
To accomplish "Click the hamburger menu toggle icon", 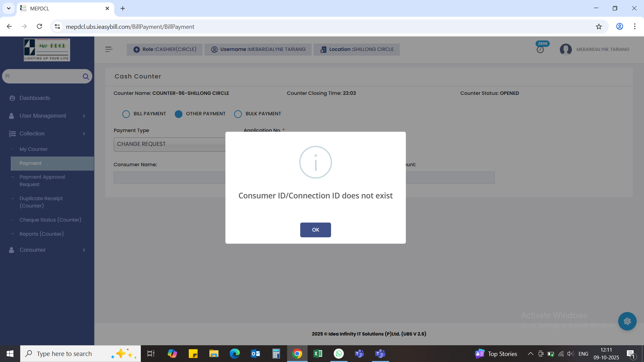I will [109, 49].
